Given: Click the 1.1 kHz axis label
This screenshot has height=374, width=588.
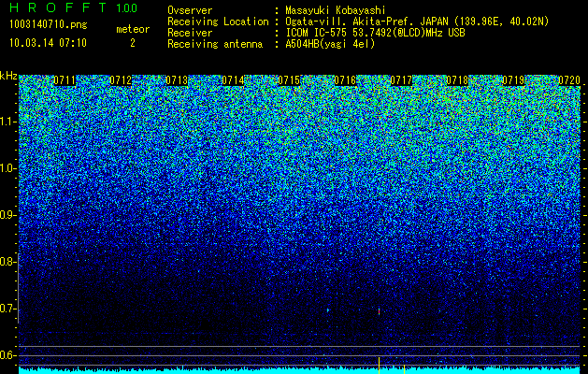Looking at the screenshot, I should [8, 122].
